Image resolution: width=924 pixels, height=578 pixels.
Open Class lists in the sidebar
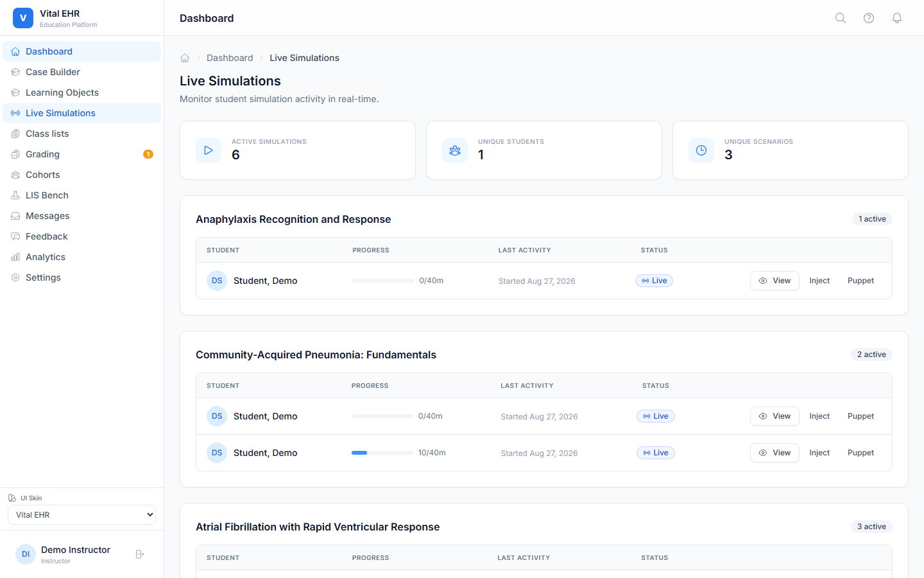pos(81,134)
